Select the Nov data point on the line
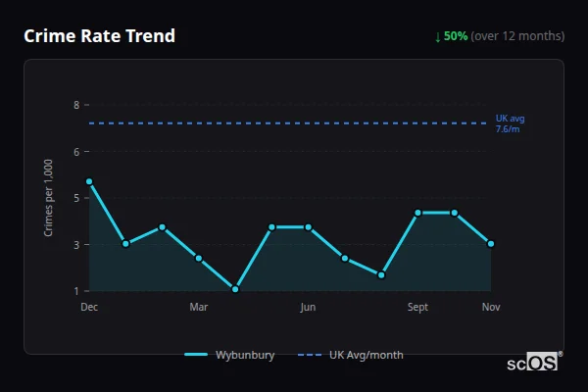The width and height of the screenshot is (588, 392). (491, 244)
